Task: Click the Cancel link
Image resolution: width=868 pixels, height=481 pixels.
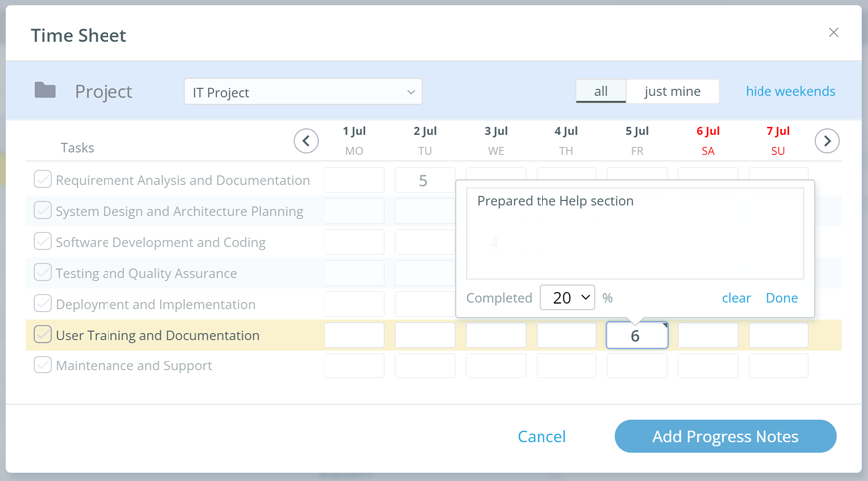Action: (542, 436)
